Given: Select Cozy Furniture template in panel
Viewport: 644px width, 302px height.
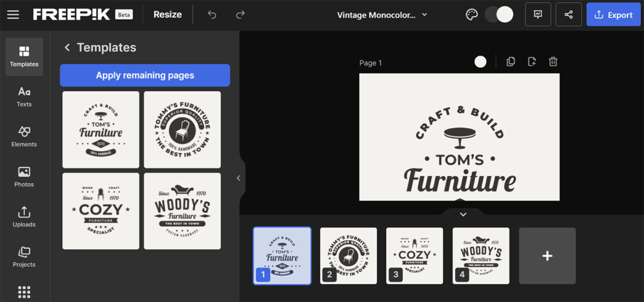Looking at the screenshot, I should point(101,211).
